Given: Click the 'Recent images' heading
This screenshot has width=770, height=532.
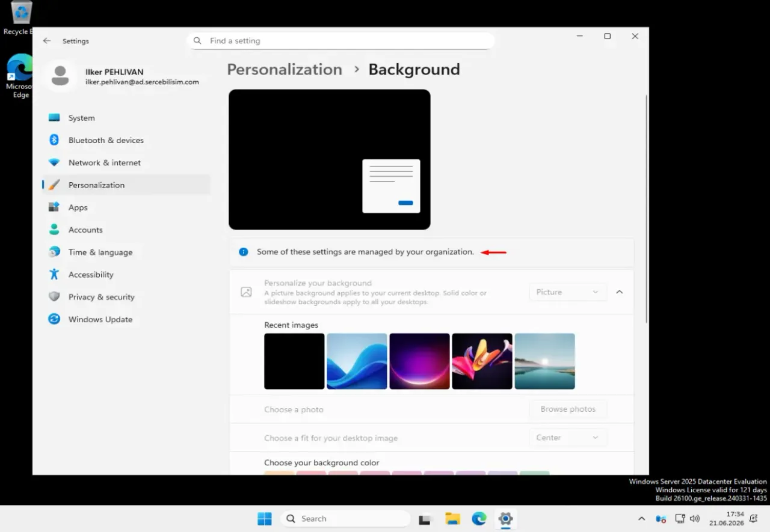Looking at the screenshot, I should pyautogui.click(x=291, y=325).
